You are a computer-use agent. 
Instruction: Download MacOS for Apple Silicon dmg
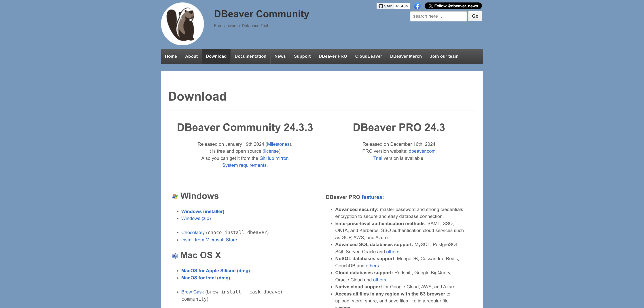click(215, 270)
